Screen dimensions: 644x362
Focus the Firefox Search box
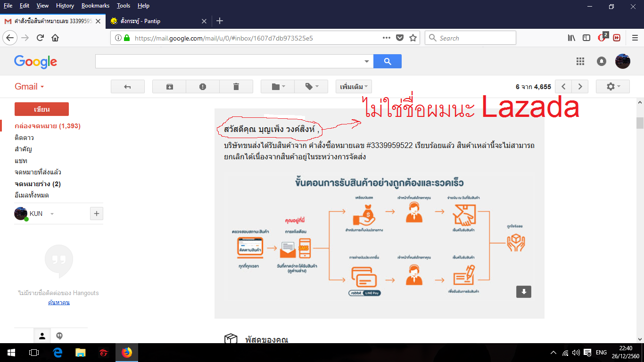coord(471,38)
